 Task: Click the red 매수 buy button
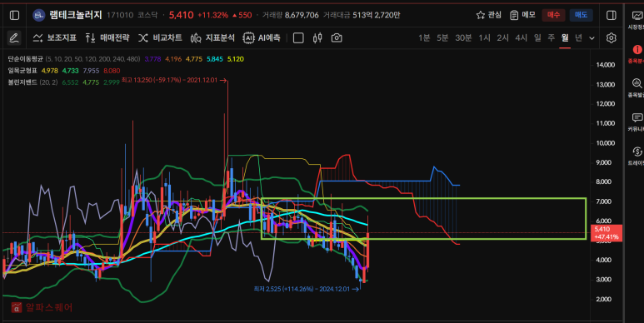point(553,15)
